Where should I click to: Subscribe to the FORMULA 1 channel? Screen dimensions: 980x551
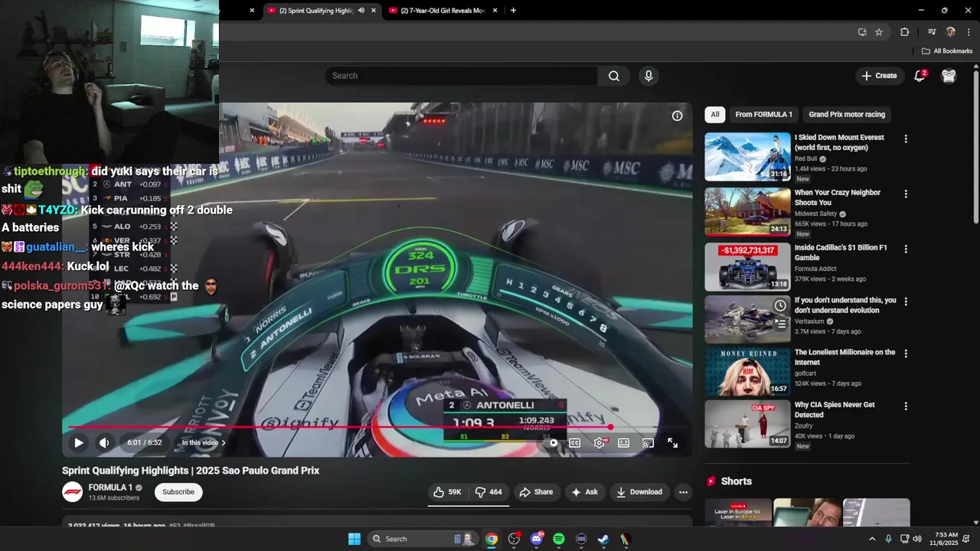[178, 492]
